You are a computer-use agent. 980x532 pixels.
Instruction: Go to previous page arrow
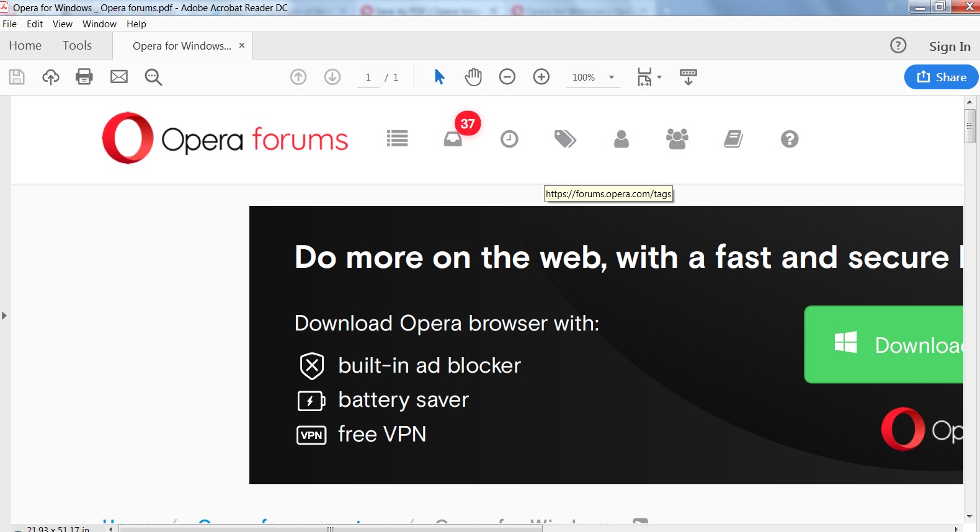tap(298, 77)
